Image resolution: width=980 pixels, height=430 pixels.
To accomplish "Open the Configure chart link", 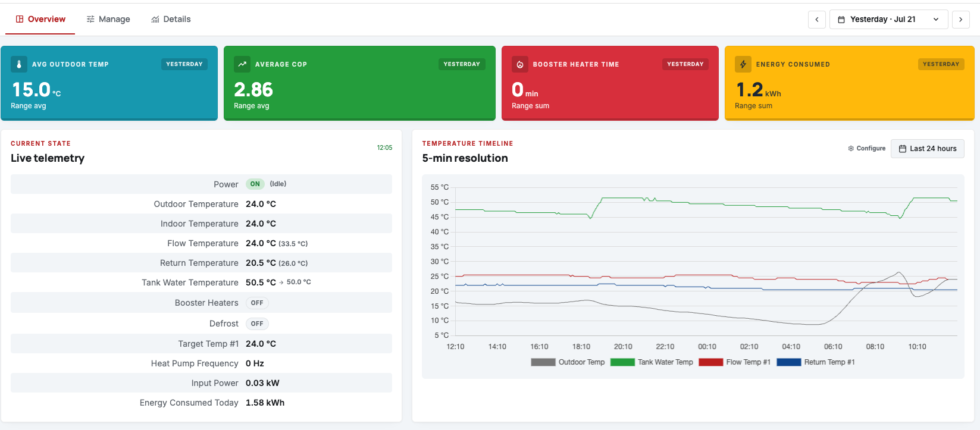I will (867, 149).
